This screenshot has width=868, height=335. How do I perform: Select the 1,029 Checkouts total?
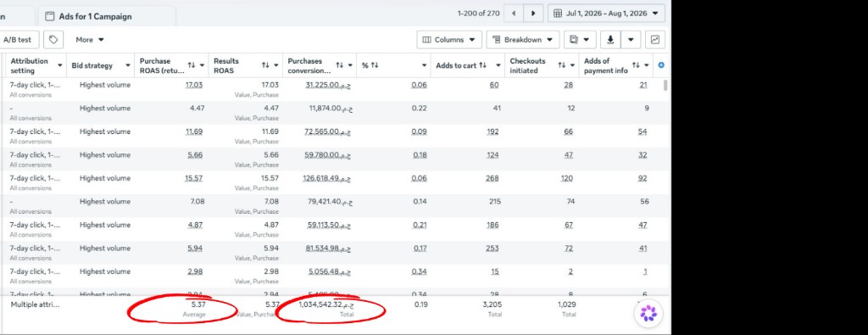(567, 304)
